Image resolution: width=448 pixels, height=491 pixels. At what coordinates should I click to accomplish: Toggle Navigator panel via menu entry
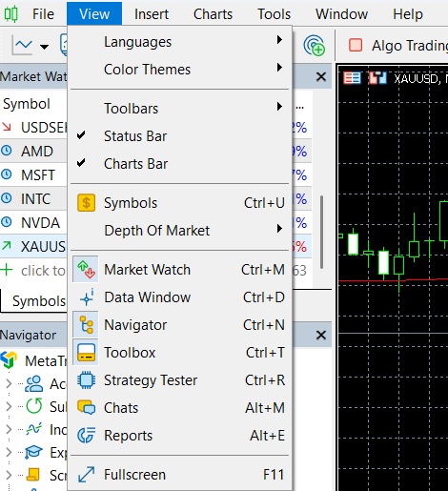point(179,325)
